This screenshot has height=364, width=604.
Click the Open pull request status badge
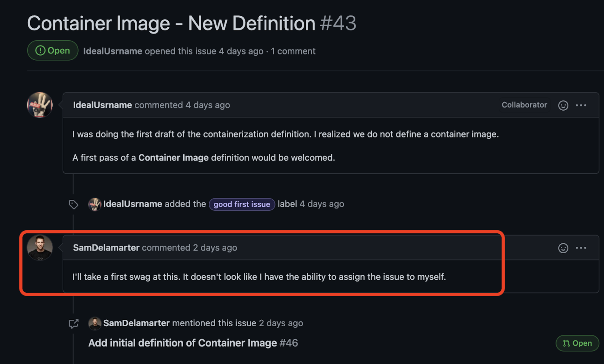(577, 343)
